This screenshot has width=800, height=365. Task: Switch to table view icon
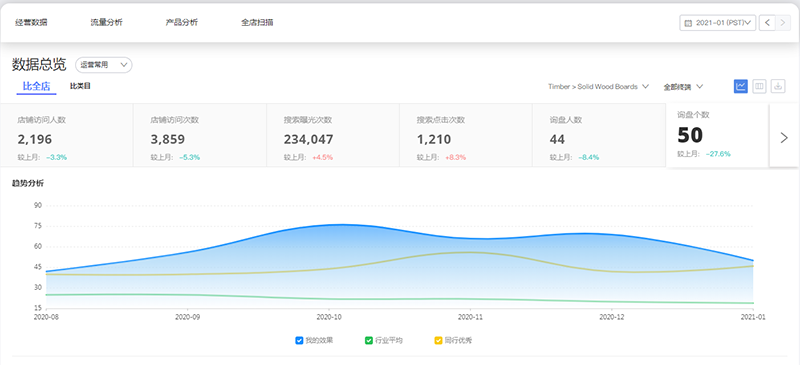tap(759, 86)
